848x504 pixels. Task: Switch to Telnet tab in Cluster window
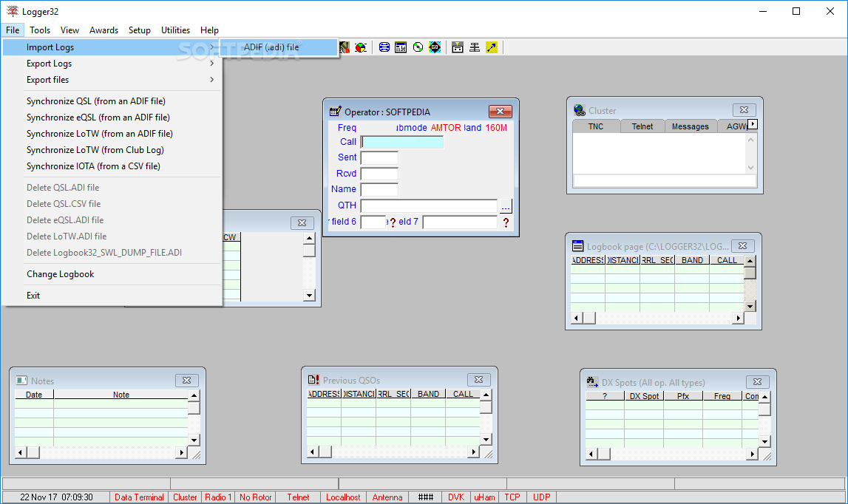(642, 126)
